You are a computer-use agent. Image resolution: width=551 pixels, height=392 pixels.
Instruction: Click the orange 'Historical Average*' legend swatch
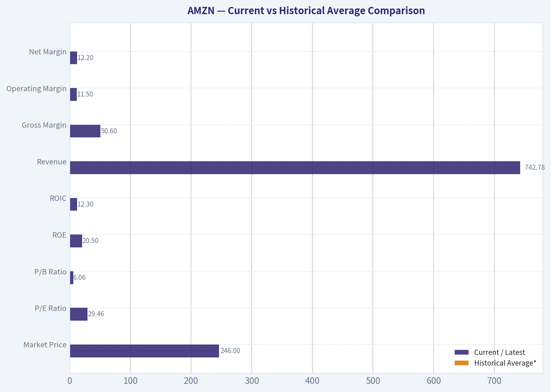pos(462,363)
